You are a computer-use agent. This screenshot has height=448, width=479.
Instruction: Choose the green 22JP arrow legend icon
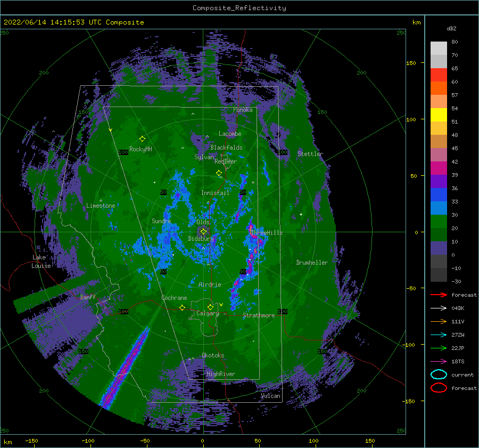pos(439,348)
